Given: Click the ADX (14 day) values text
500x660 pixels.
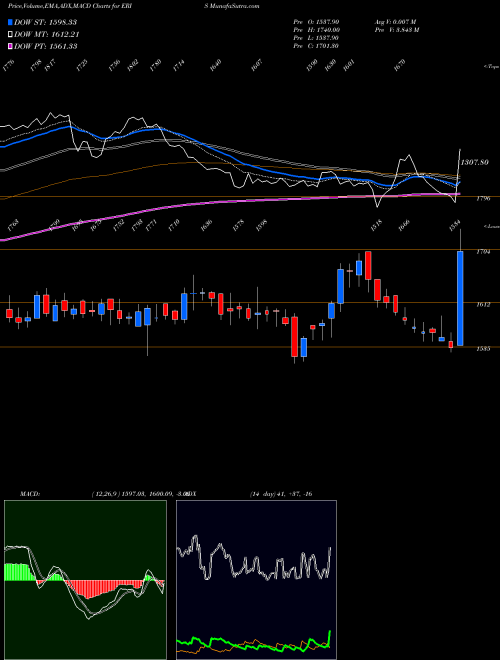Looking at the screenshot, I should coord(281,494).
